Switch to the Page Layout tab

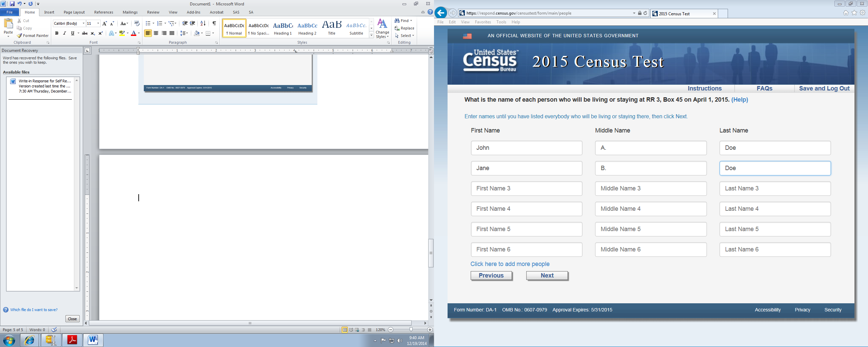click(74, 12)
